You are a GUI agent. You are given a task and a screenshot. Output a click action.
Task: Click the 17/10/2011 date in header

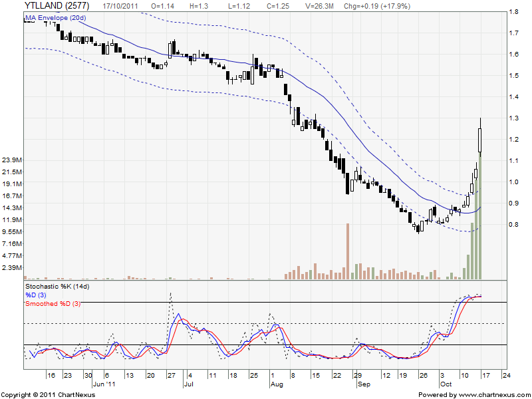pos(122,6)
